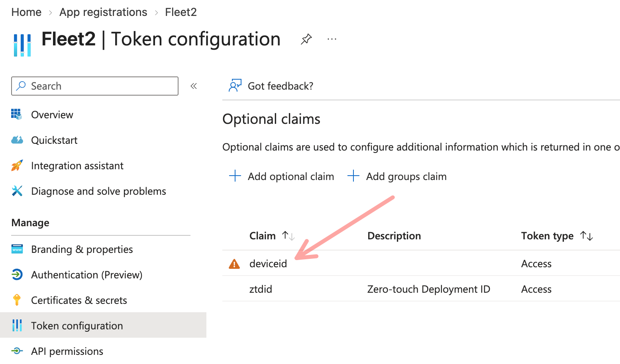Click the plus icon for Add groups claim
The width and height of the screenshot is (620, 364).
pyautogui.click(x=353, y=176)
